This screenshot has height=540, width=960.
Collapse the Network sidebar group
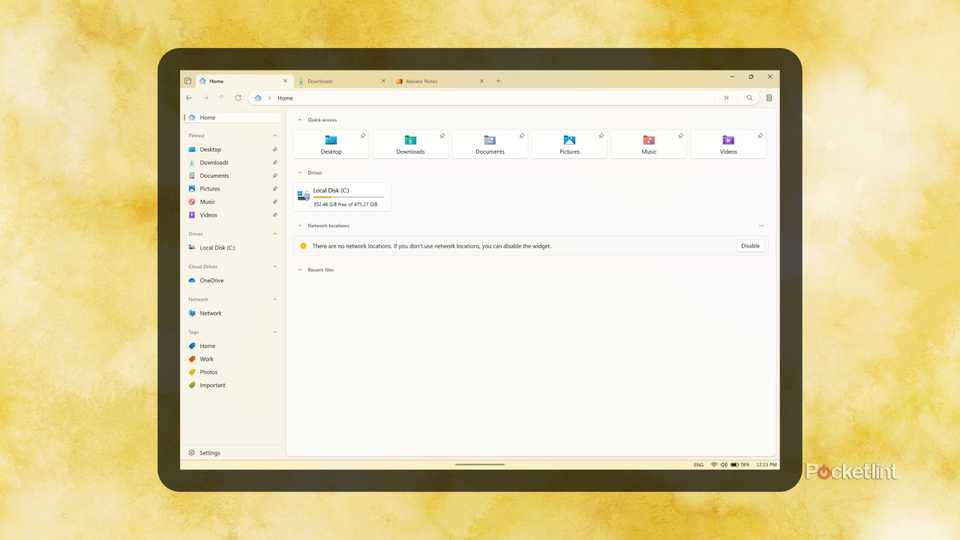point(275,299)
